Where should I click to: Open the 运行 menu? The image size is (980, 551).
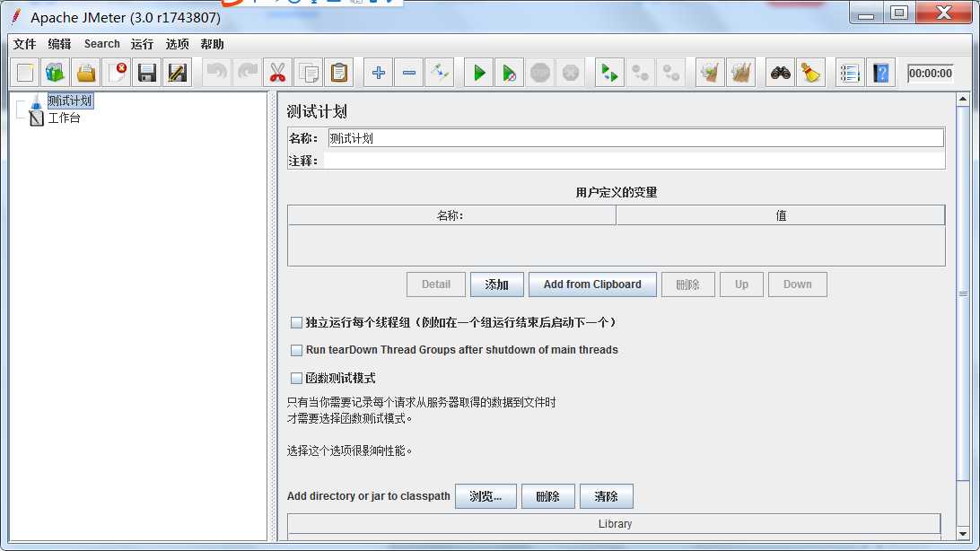click(x=142, y=44)
